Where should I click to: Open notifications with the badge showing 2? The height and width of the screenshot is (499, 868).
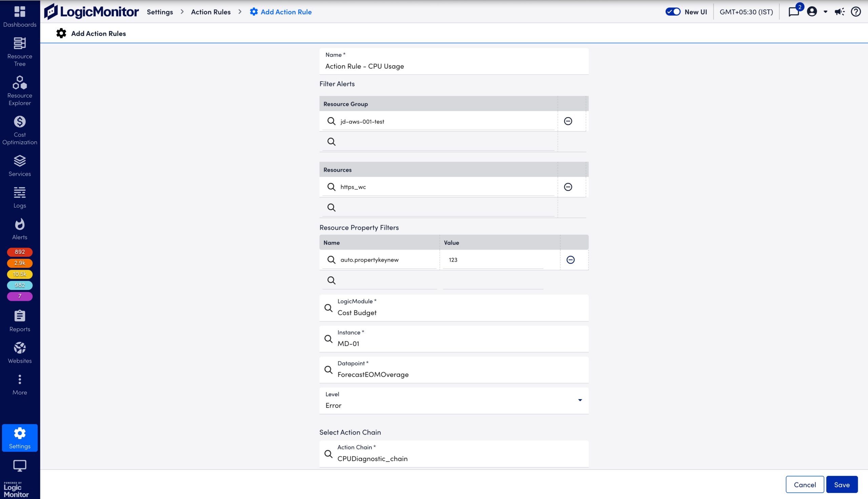(x=794, y=12)
